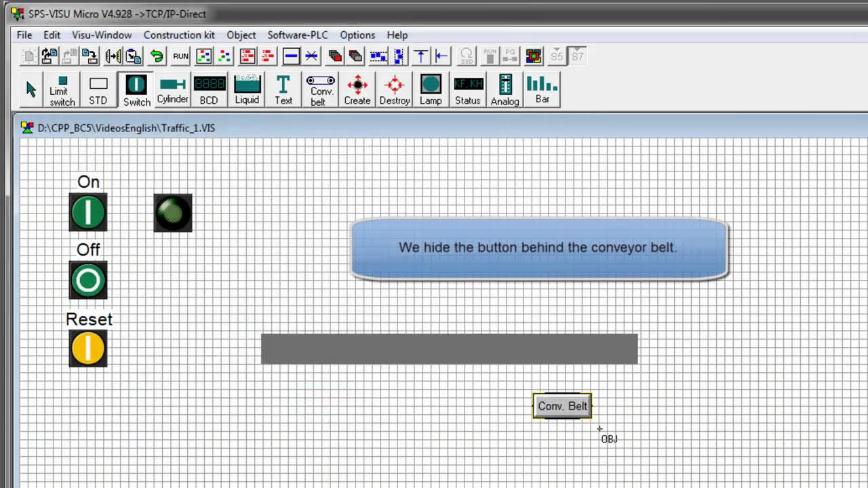Viewport: 868px width, 488px height.
Task: Toggle the green On switch
Action: tap(88, 212)
